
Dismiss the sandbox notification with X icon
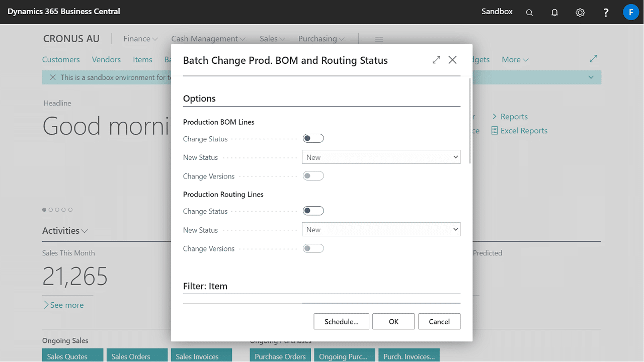point(53,77)
